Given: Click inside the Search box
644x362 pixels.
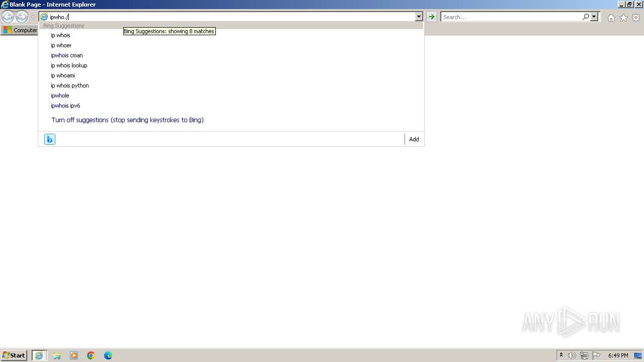Looking at the screenshot, I should pos(511,17).
